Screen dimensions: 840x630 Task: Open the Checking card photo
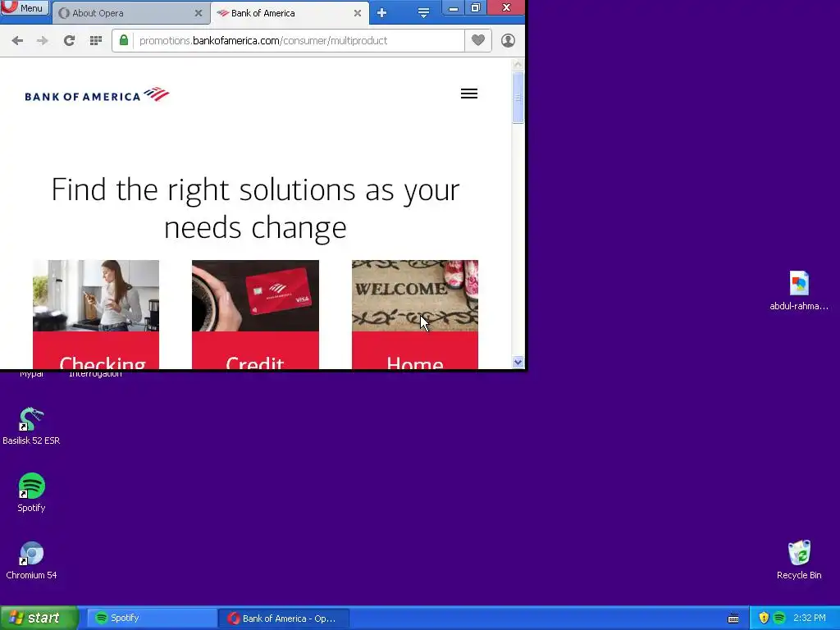[x=96, y=295]
